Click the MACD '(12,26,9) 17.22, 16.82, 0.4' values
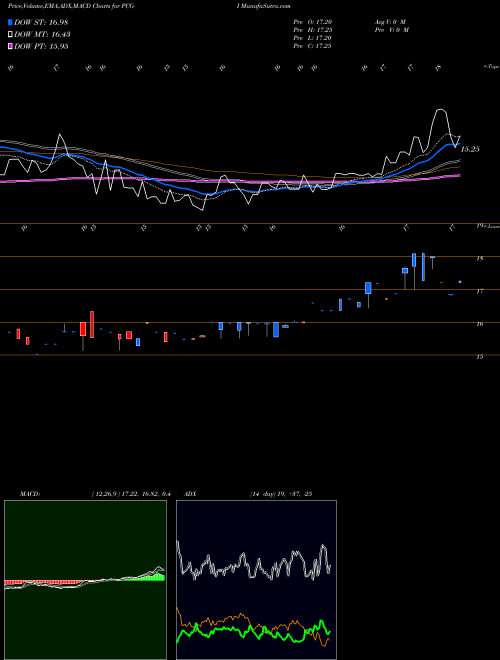Image resolution: width=500 pixels, height=660 pixels. (130, 494)
